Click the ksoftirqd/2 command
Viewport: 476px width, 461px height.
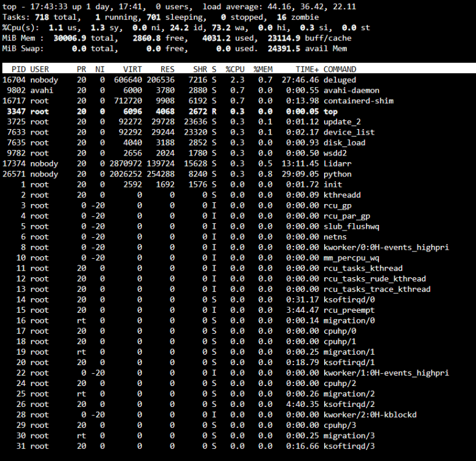(x=349, y=404)
